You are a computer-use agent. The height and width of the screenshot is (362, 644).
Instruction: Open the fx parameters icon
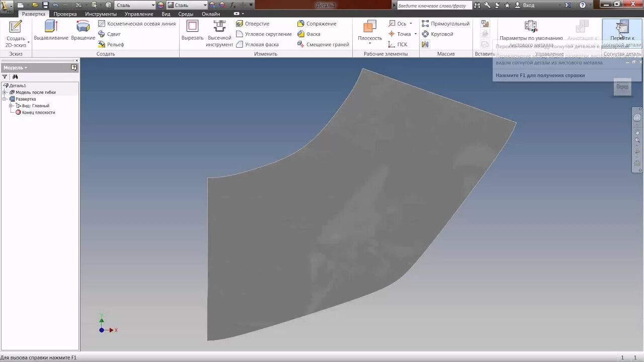(233, 5)
